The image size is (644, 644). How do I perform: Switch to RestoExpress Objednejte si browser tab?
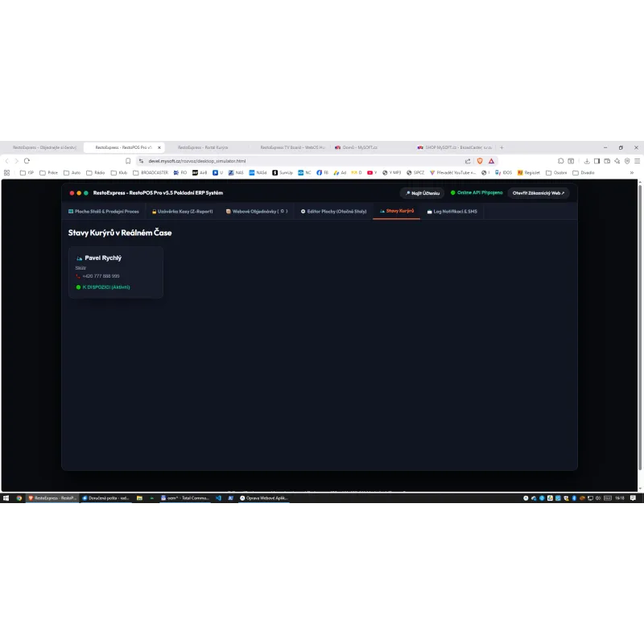(43, 147)
